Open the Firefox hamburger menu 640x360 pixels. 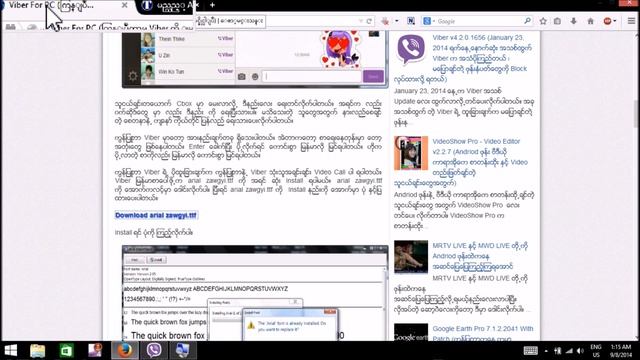point(631,21)
